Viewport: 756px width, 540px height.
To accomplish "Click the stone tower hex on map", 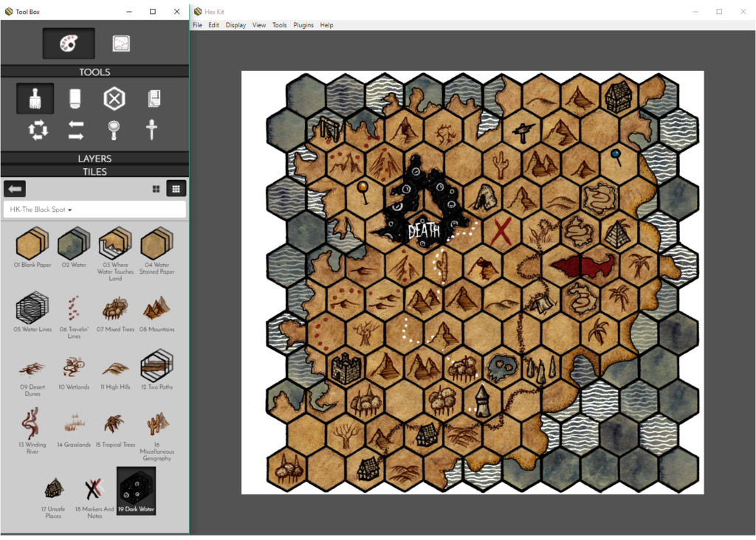I will (483, 401).
